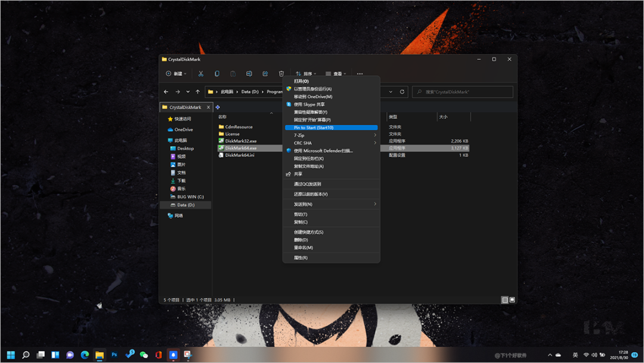
Task: Open the 新建 (New) dropdown
Action: (177, 74)
